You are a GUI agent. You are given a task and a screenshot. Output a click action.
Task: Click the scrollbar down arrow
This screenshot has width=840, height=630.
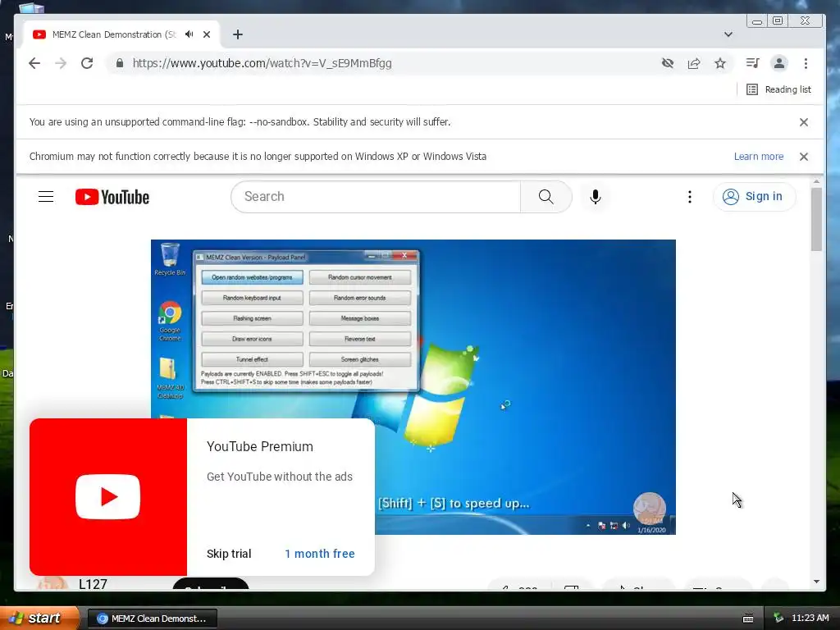click(816, 582)
